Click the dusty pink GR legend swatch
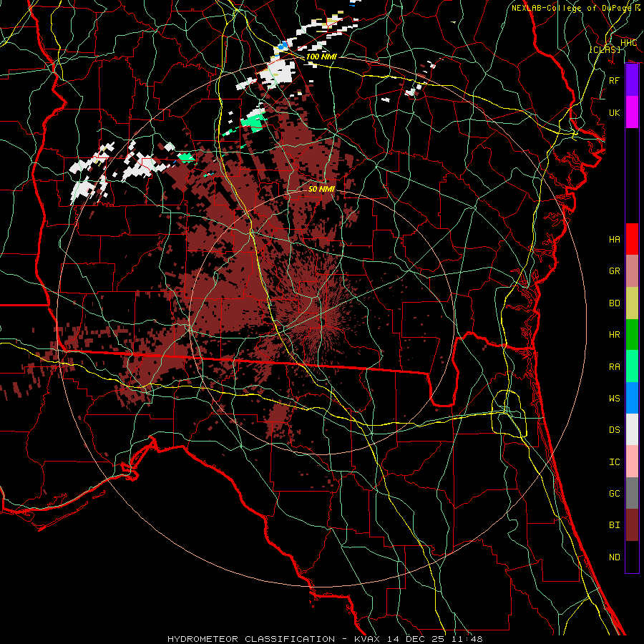The height and width of the screenshot is (644, 644). pos(632,270)
